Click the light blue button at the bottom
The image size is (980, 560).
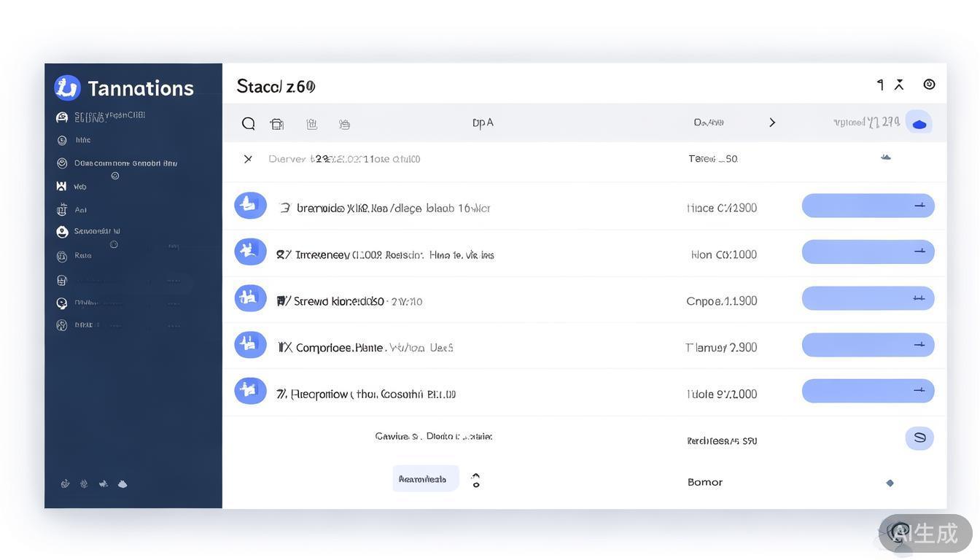(425, 479)
